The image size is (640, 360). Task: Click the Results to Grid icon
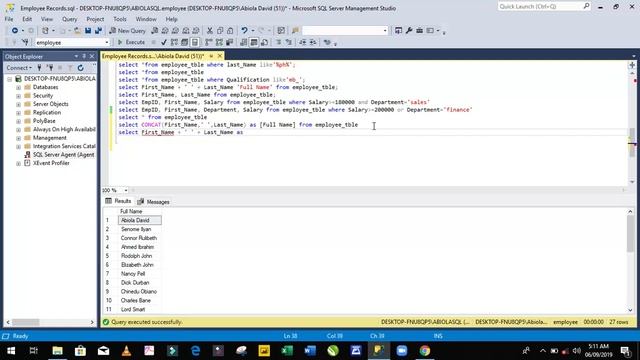point(254,42)
